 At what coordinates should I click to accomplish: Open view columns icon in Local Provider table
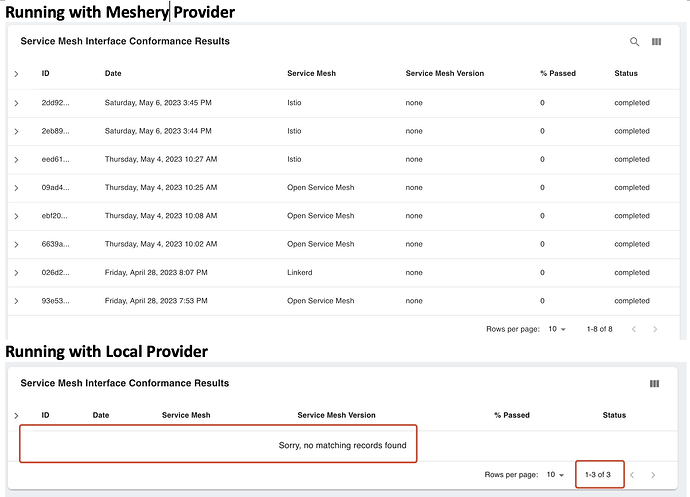654,383
